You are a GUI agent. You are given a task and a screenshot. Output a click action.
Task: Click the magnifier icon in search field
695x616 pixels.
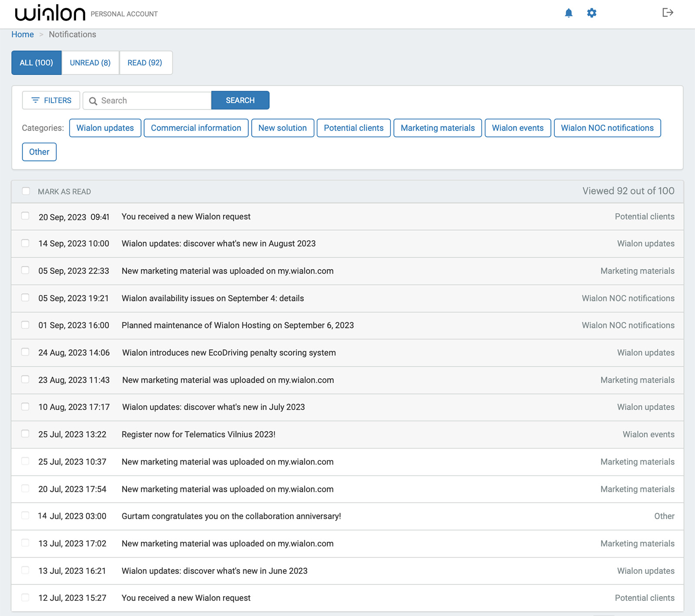tap(93, 100)
